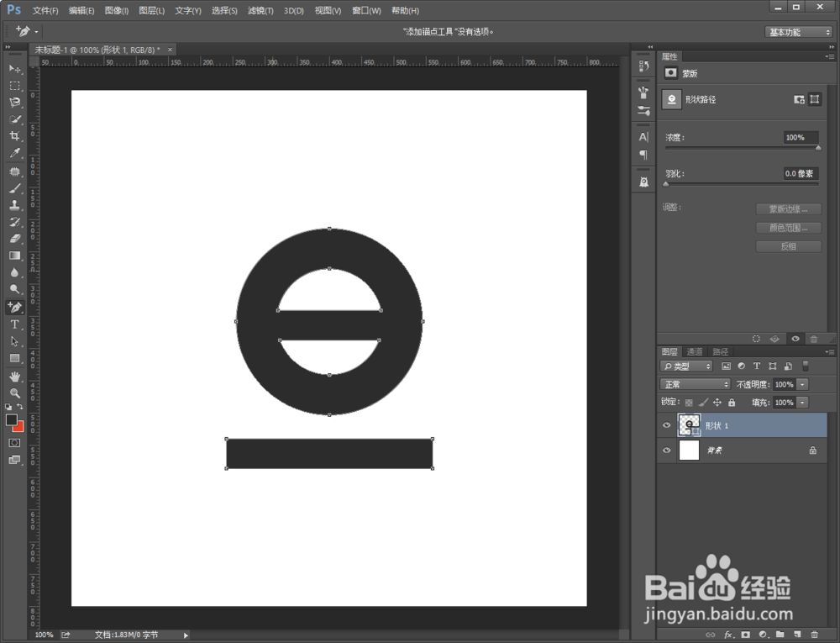Click the foreground color swatch
The width and height of the screenshot is (840, 643).
pyautogui.click(x=11, y=419)
